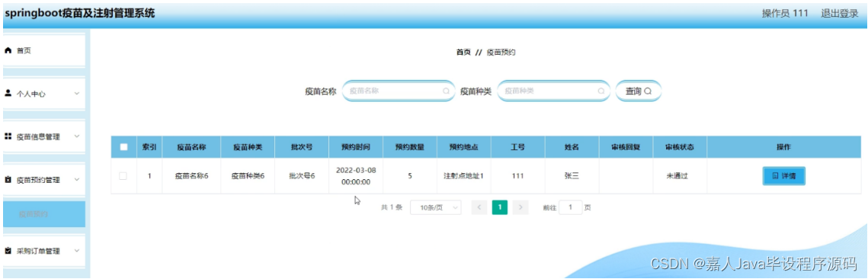Click the person icon beside 个人中心
Viewport: 868px width, 279px height.
pos(8,93)
